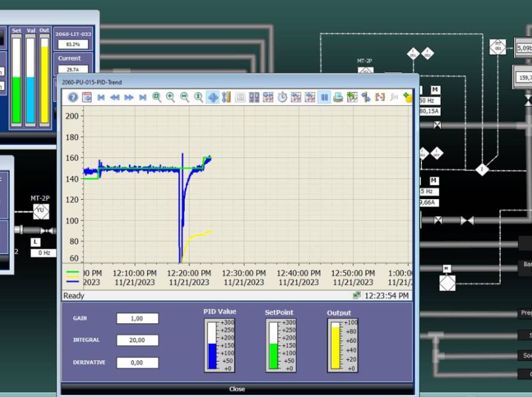Click the Current value 29.7A
The image size is (532, 397).
[x=73, y=69]
